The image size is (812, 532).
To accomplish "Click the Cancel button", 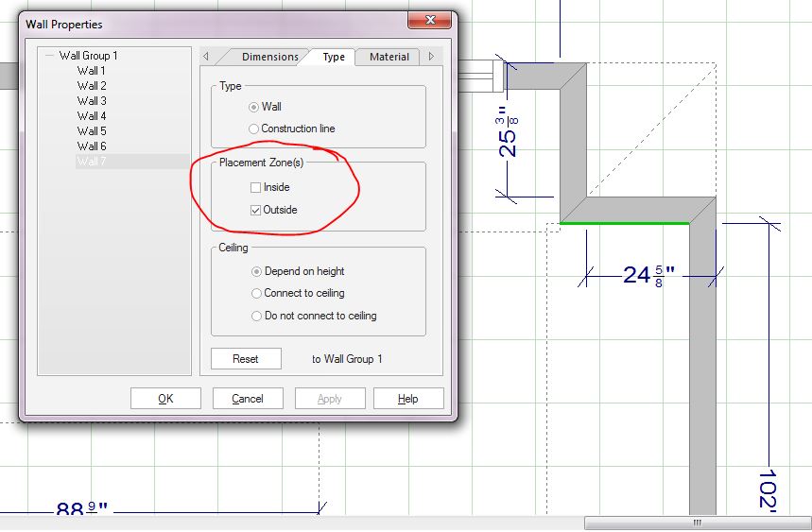I will pos(248,399).
